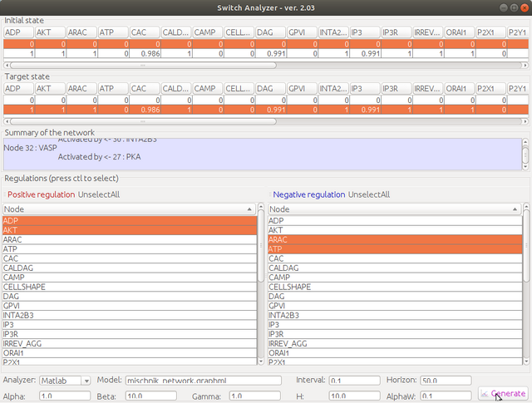
Task: Click the Interval input field
Action: (x=354, y=381)
